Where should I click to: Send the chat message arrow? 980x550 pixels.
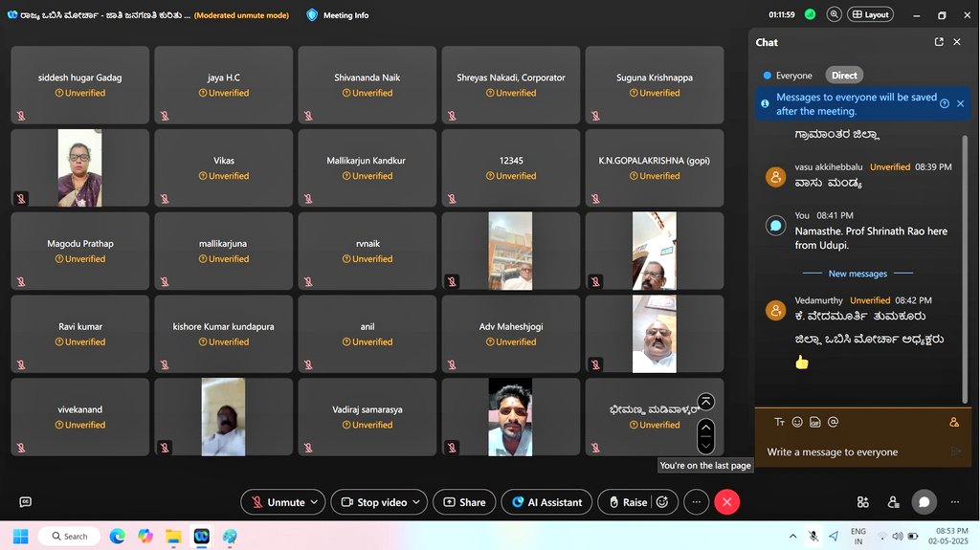click(x=956, y=451)
